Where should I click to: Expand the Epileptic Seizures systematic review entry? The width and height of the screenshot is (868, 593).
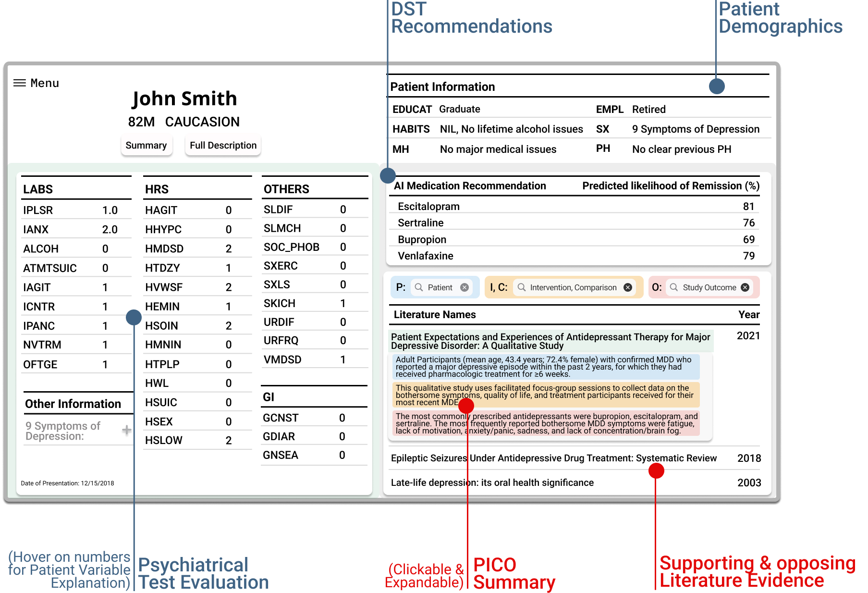point(553,458)
